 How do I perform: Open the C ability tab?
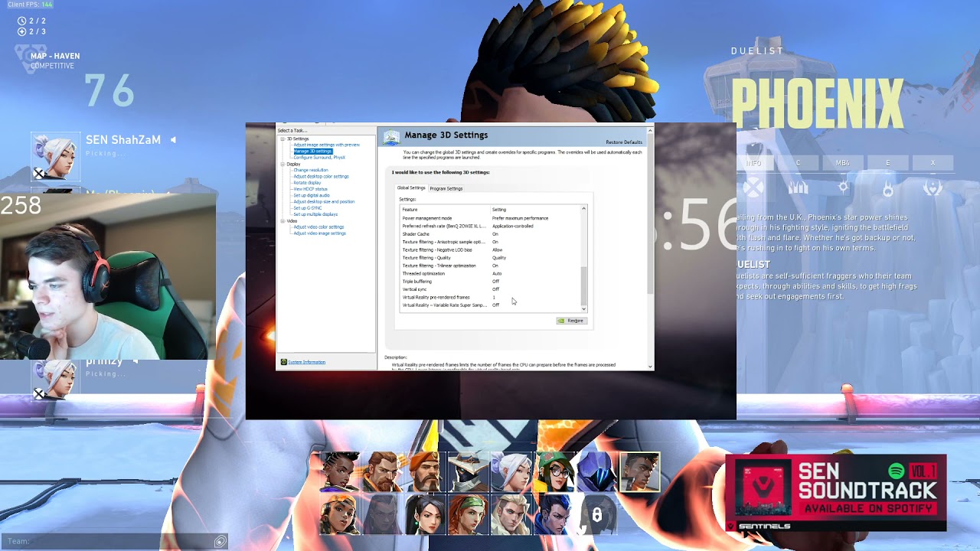click(798, 163)
